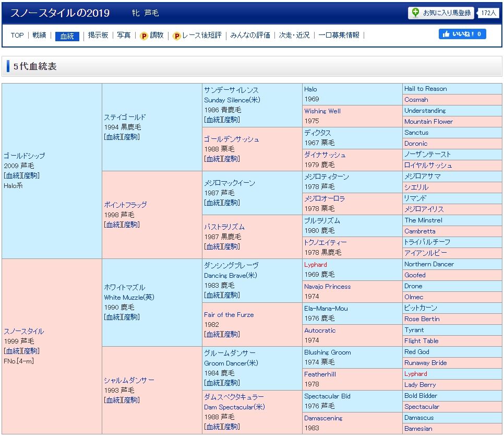
Task: Open the Blushing Groom link
Action: [x=328, y=352]
